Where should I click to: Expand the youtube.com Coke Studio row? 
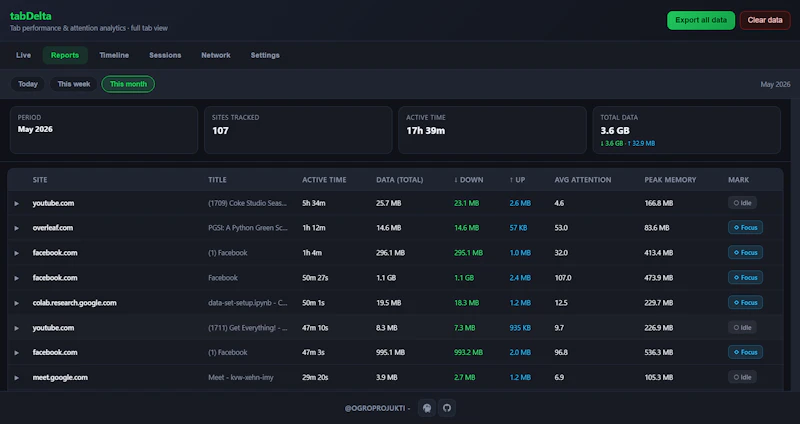tap(16, 204)
